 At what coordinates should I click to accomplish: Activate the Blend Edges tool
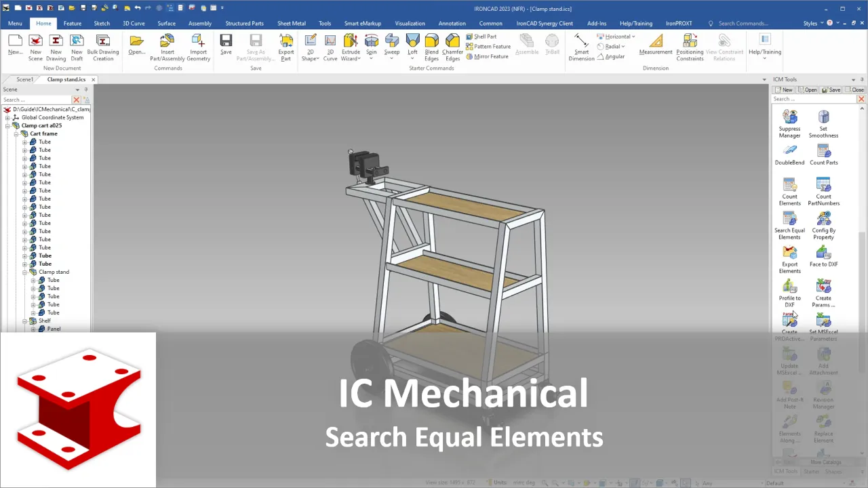[431, 46]
